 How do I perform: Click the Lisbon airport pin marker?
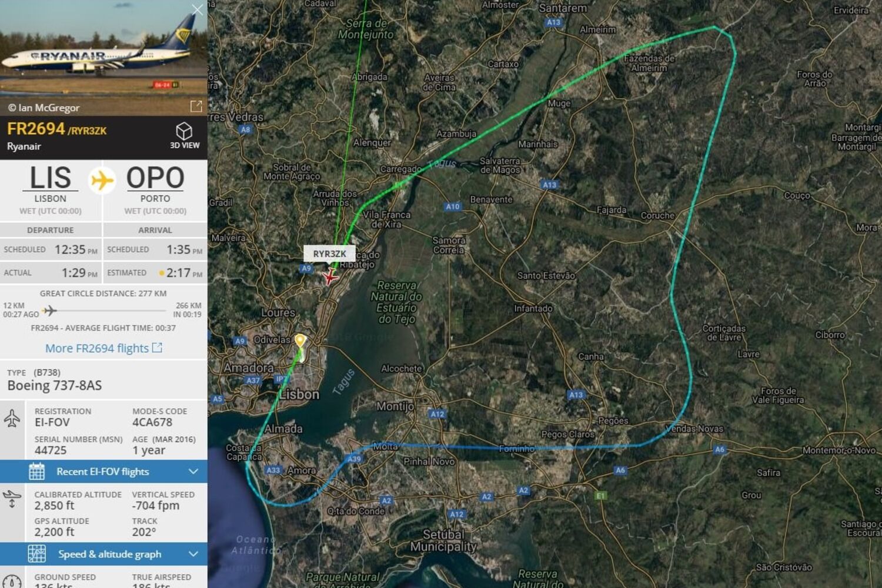click(x=300, y=340)
